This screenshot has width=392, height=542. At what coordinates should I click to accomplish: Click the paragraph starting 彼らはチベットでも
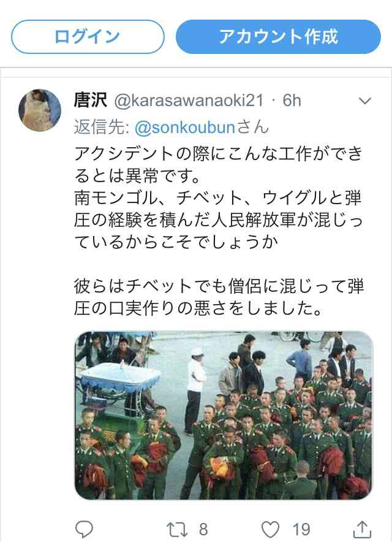coord(218,297)
